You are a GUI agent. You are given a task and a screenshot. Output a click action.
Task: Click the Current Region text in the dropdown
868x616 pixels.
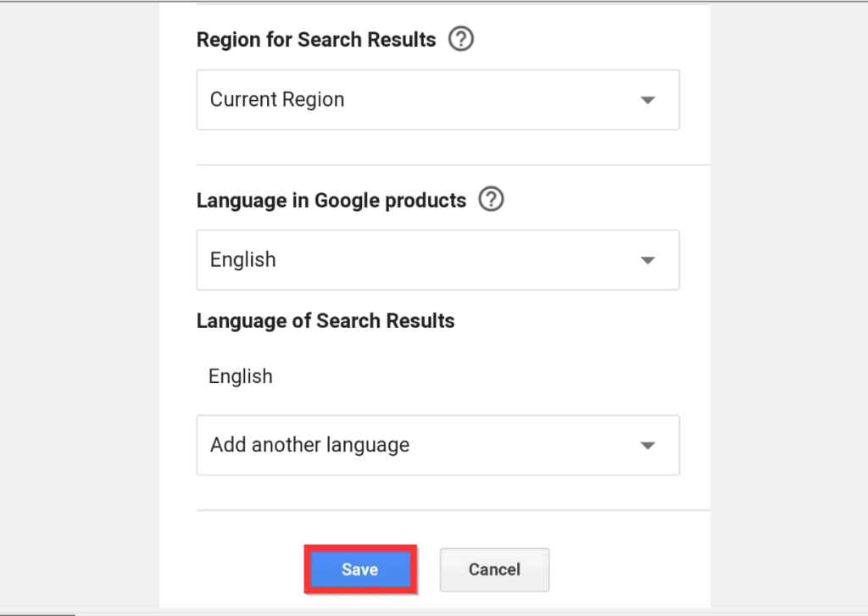click(277, 100)
